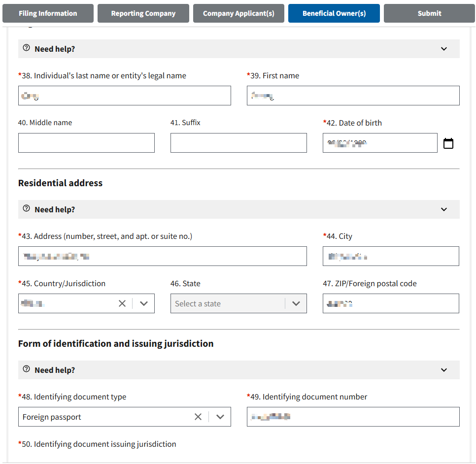The height and width of the screenshot is (464, 476).
Task: Clear the Country/Jurisdiction selection
Action: point(122,303)
